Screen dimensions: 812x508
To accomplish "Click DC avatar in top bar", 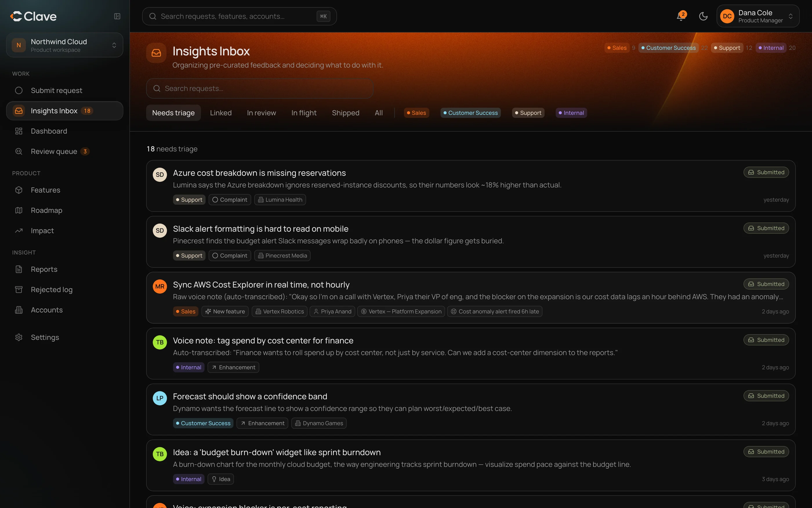I will click(x=727, y=16).
